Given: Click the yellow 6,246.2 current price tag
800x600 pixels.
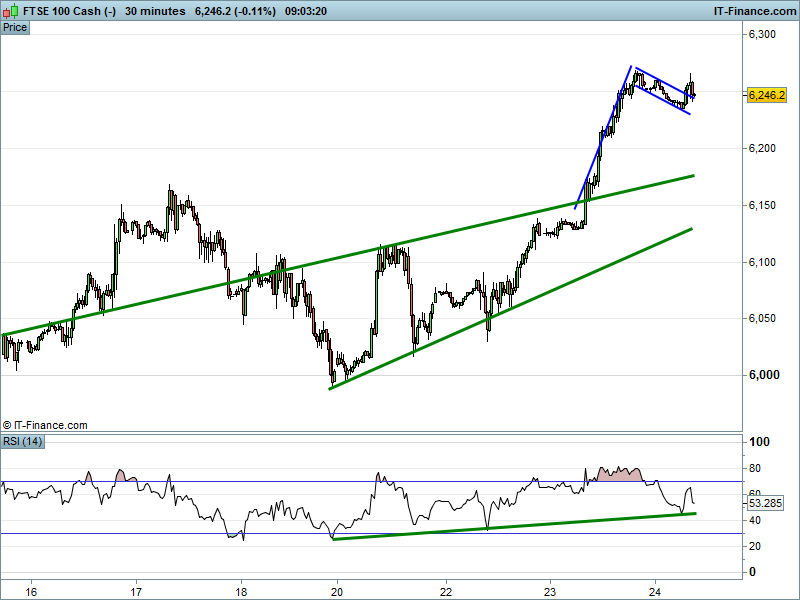Looking at the screenshot, I should tap(767, 95).
